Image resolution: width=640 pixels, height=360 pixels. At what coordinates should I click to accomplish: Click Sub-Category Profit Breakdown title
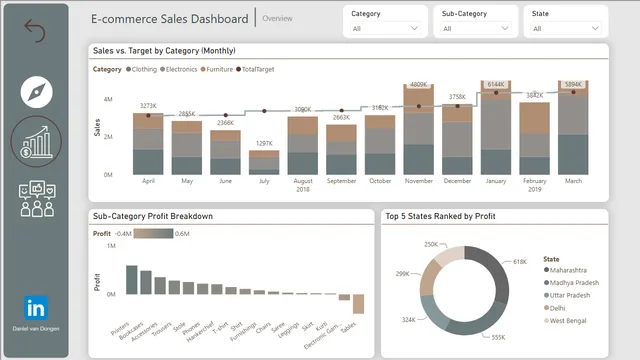(x=153, y=216)
